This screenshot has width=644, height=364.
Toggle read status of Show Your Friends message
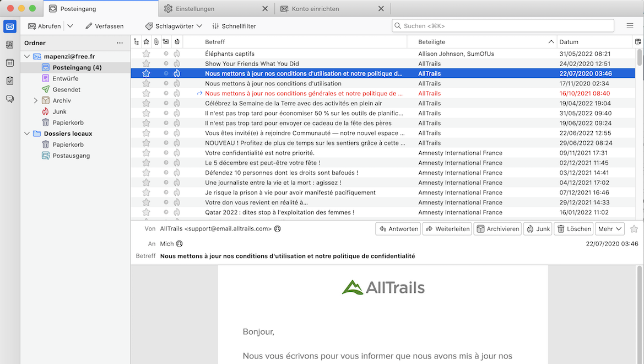pos(166,64)
